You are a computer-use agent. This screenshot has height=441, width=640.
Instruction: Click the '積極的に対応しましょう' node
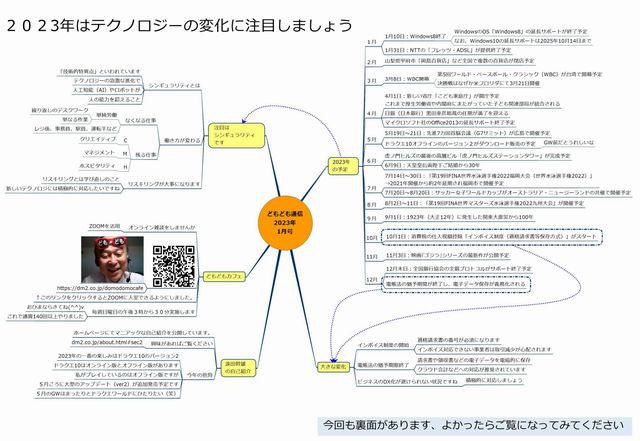(494, 380)
